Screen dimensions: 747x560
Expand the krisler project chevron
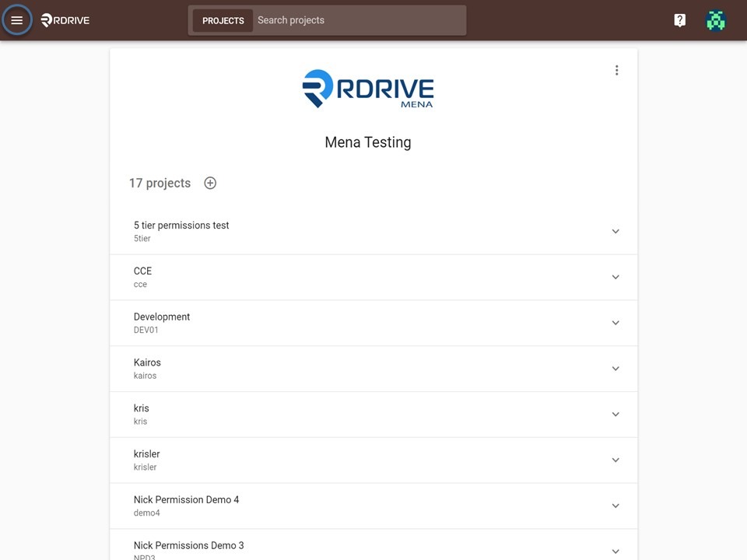pyautogui.click(x=615, y=460)
